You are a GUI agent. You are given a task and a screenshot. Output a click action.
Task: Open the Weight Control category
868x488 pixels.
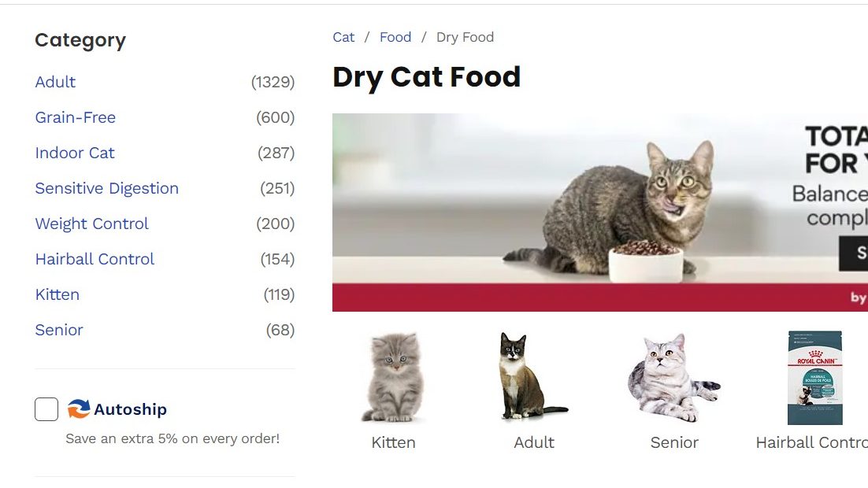pos(92,224)
